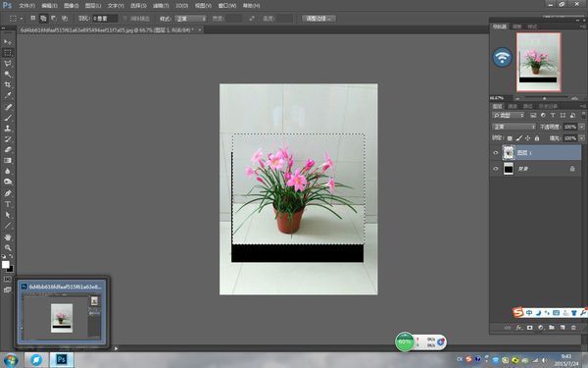The height and width of the screenshot is (368, 588).
Task: Add a layer mask from Layers footer
Action: pyautogui.click(x=529, y=328)
